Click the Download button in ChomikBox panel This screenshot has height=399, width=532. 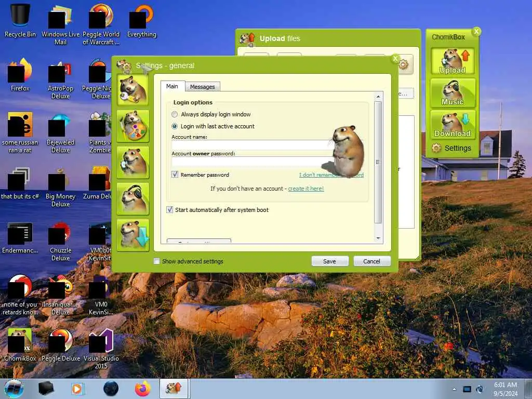coord(453,125)
